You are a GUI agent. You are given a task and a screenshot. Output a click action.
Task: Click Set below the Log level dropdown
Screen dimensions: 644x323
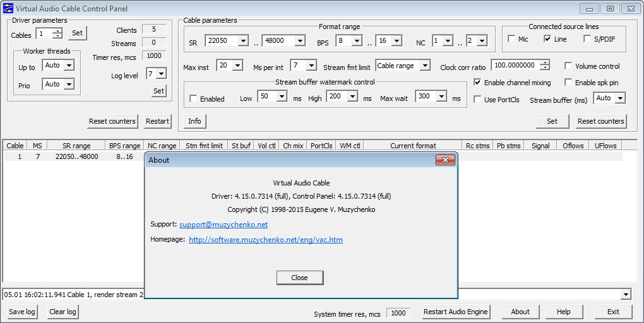159,91
